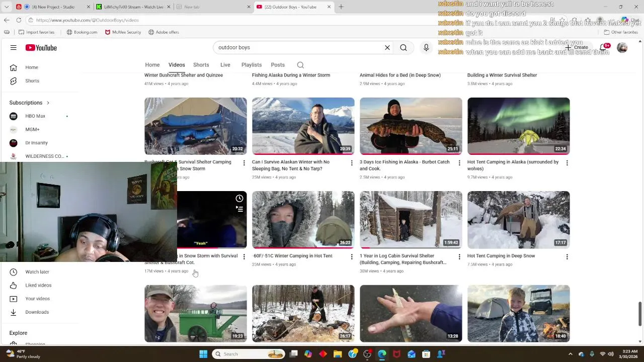Open the account avatar menu
This screenshot has height=362, width=644.
coord(622,48)
